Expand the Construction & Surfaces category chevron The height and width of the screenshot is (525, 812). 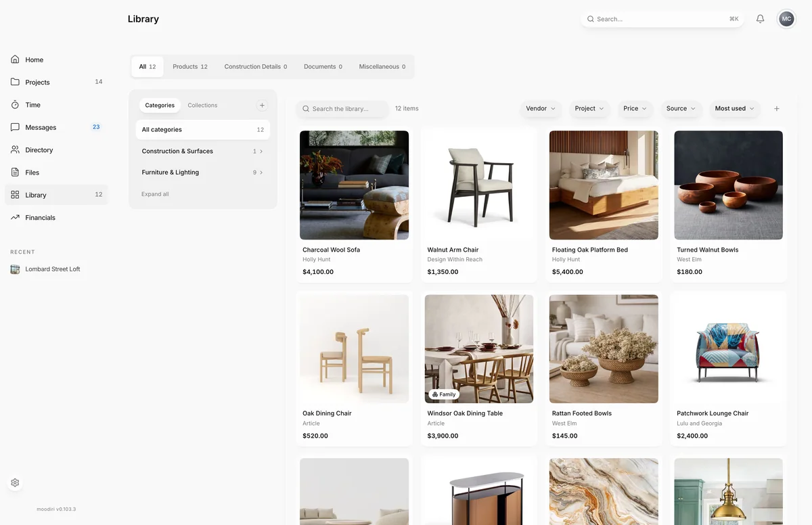click(x=262, y=151)
